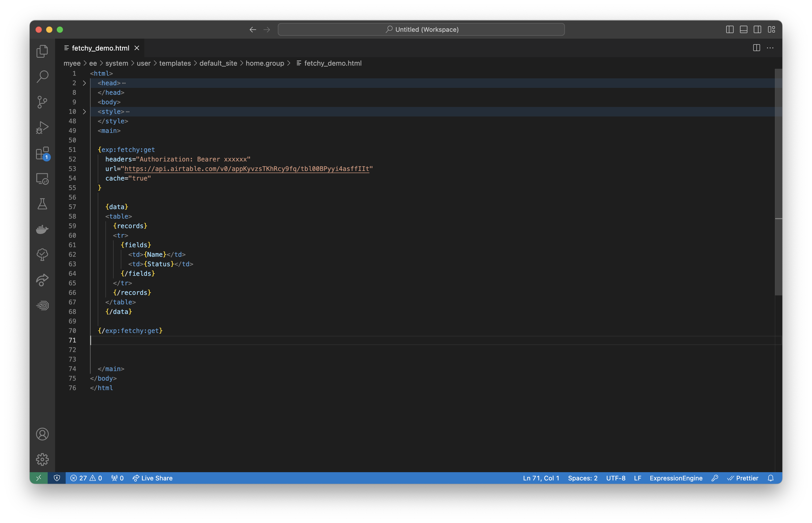
Task: Select the fetchy_demo.html tab
Action: point(100,48)
